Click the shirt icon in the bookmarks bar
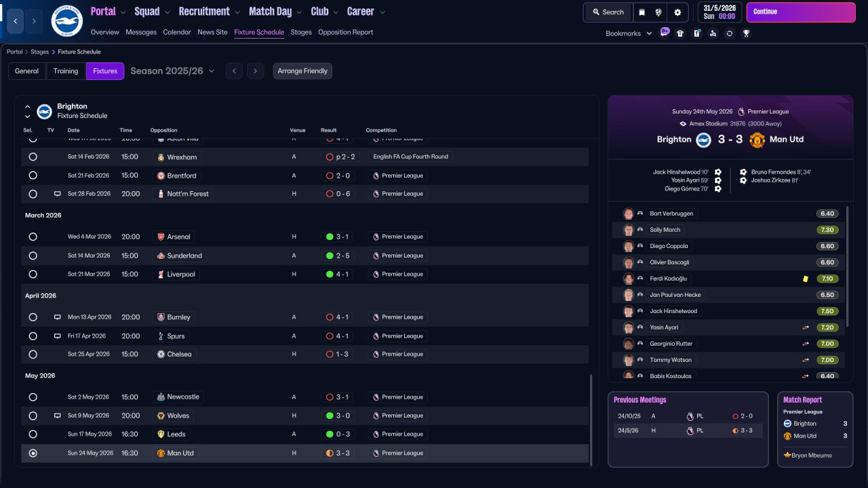The height and width of the screenshot is (488, 868). [680, 33]
